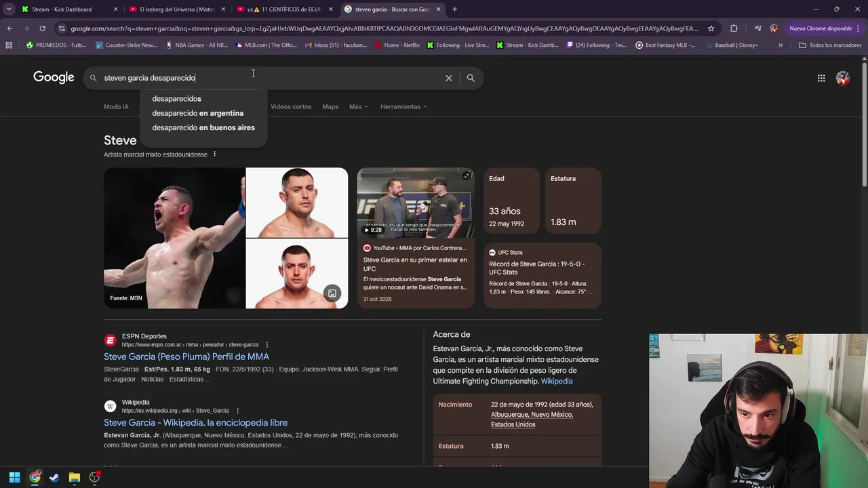Expand the Herramientas menu
The image size is (868, 488).
[x=404, y=106]
